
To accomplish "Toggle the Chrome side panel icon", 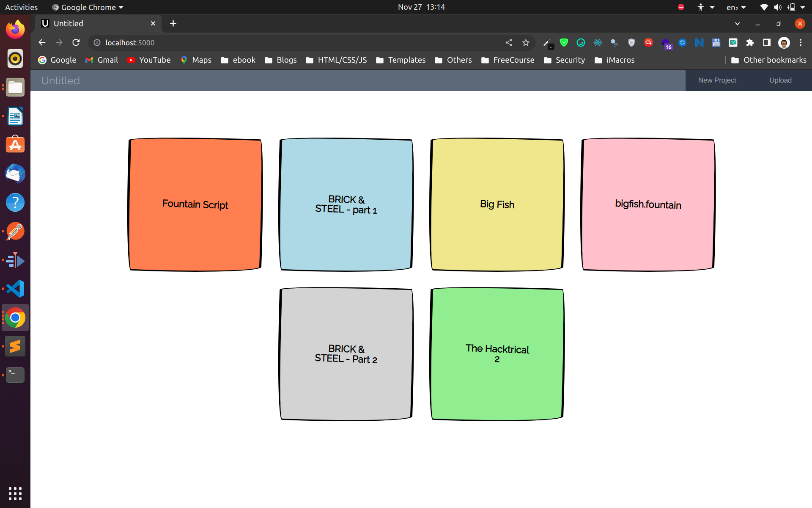I will tap(766, 43).
